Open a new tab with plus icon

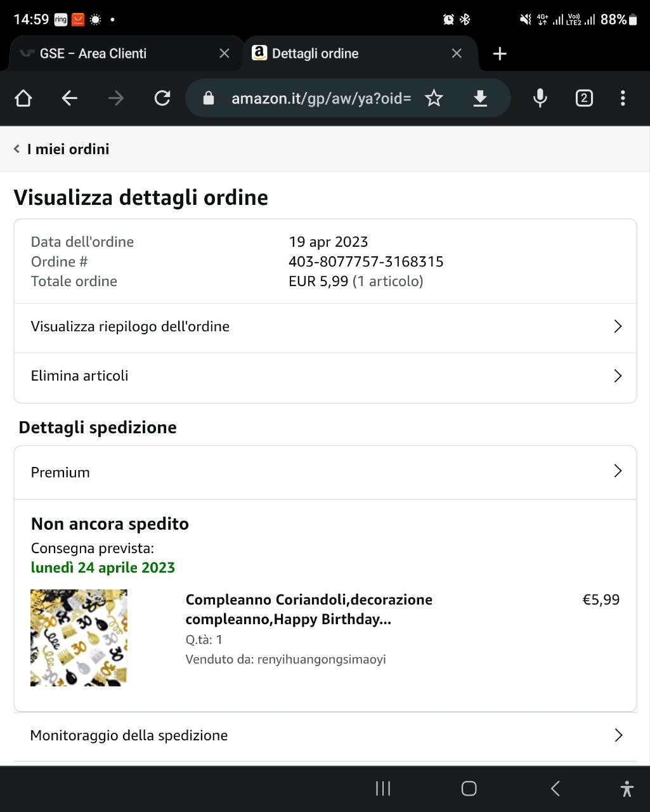coord(500,54)
